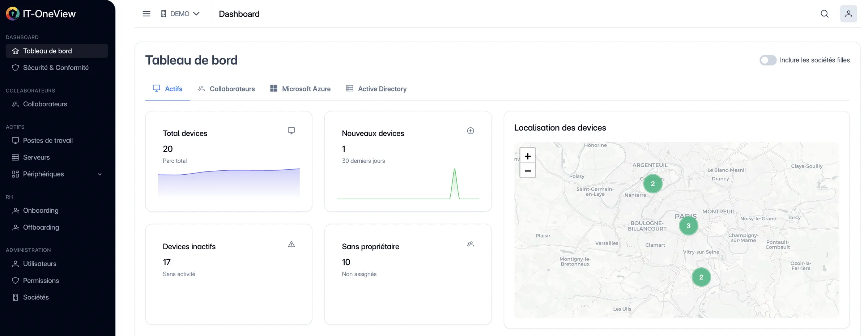Open the DEMO company dropdown
Screen dimensions: 868x336
click(180, 14)
